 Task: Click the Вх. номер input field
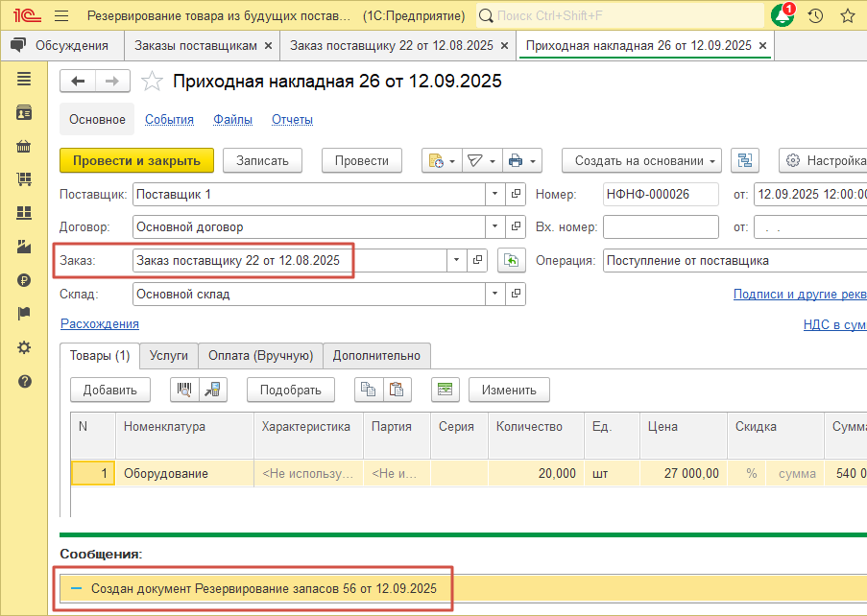[x=661, y=227]
